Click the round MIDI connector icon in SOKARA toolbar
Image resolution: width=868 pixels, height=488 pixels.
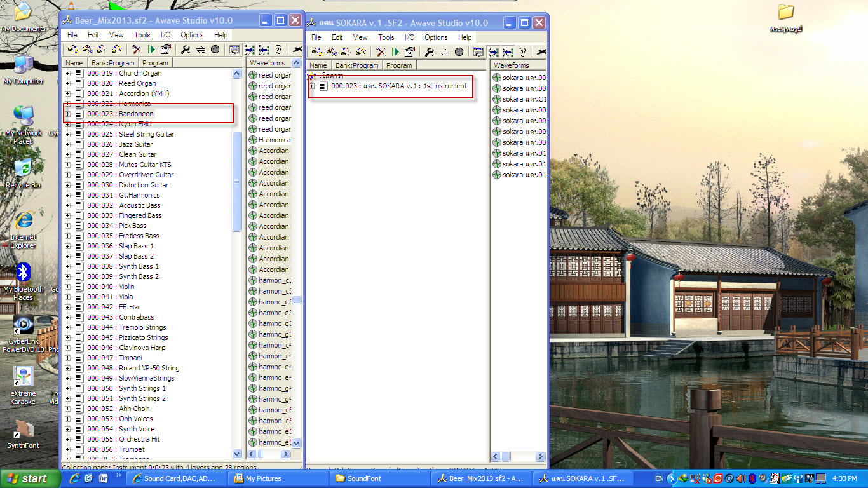[459, 51]
